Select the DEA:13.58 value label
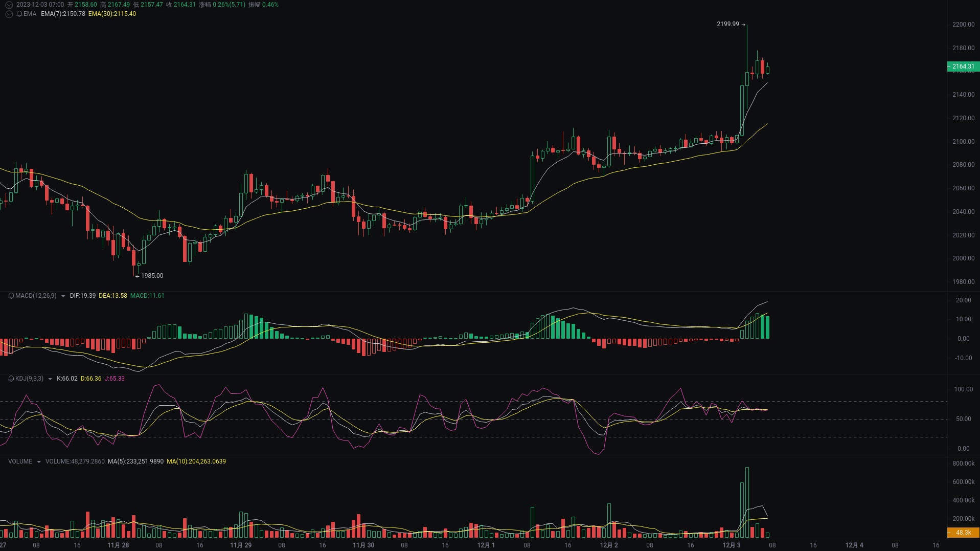Screen dimensions: 980x551 point(113,296)
